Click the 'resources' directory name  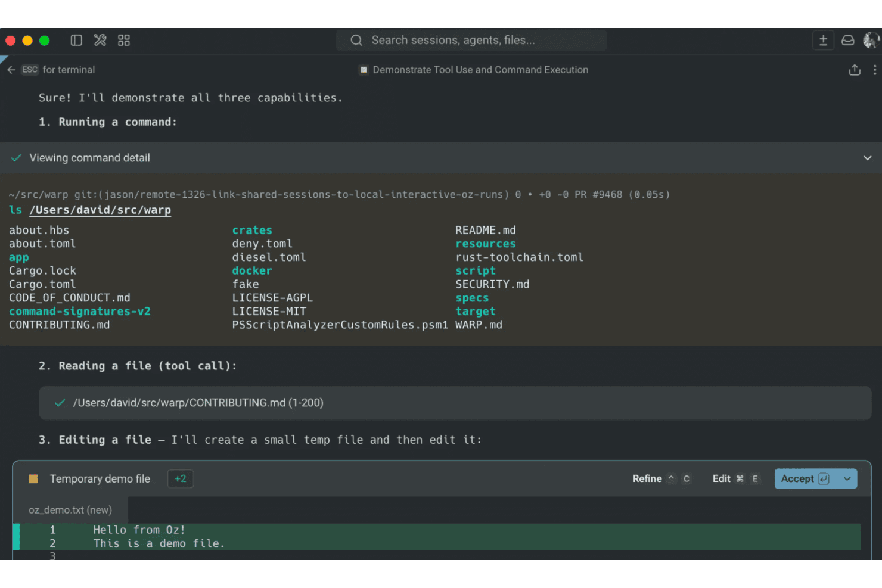point(486,244)
